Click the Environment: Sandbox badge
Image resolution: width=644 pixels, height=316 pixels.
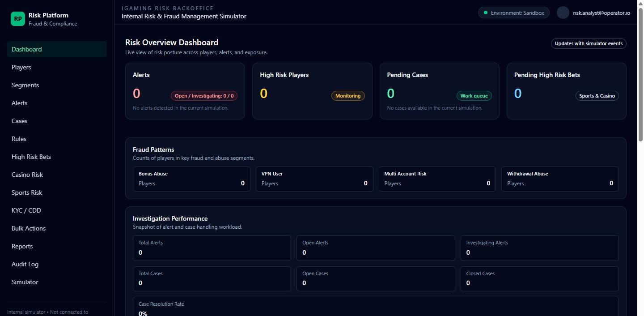point(513,13)
